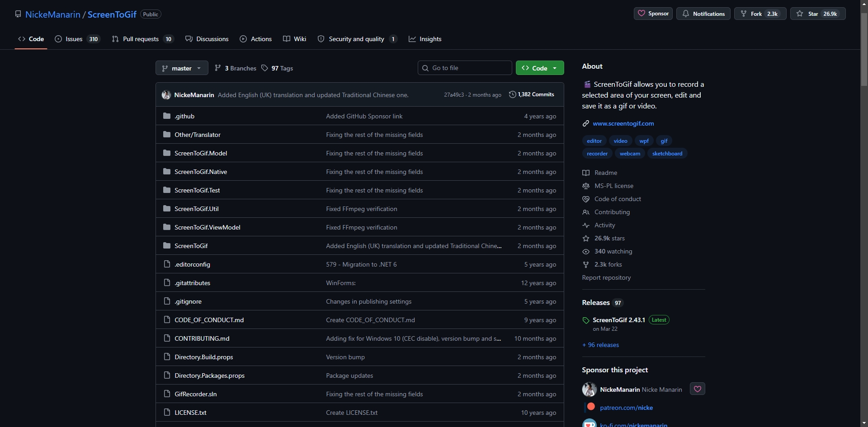
Task: Click NickeManarin's avatar in the latest commit row
Action: click(x=166, y=95)
